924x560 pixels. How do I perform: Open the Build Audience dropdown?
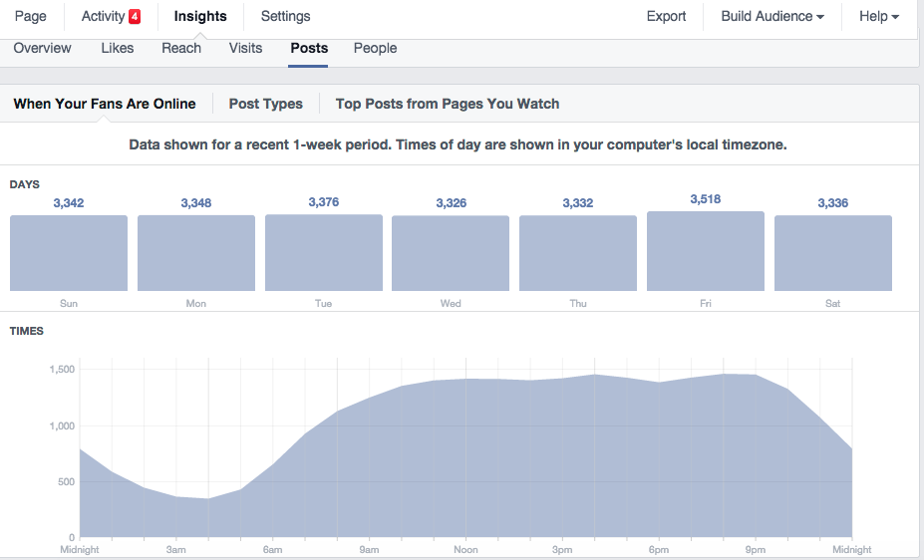772,16
